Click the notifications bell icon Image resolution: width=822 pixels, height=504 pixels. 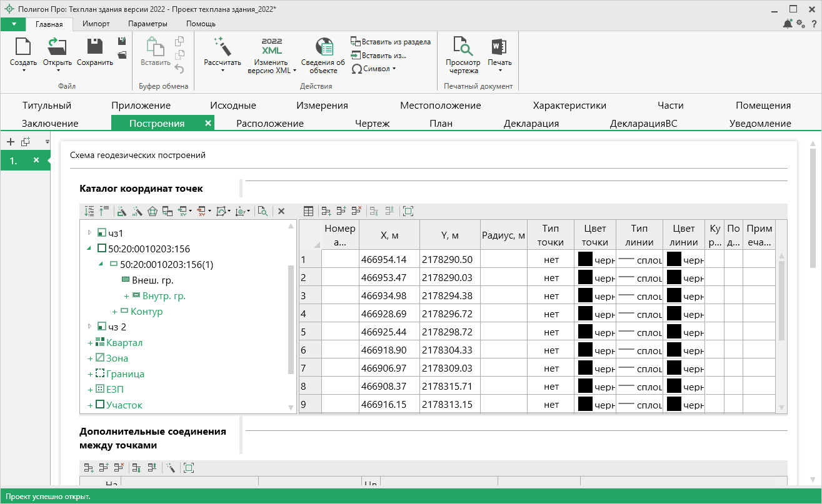click(788, 24)
